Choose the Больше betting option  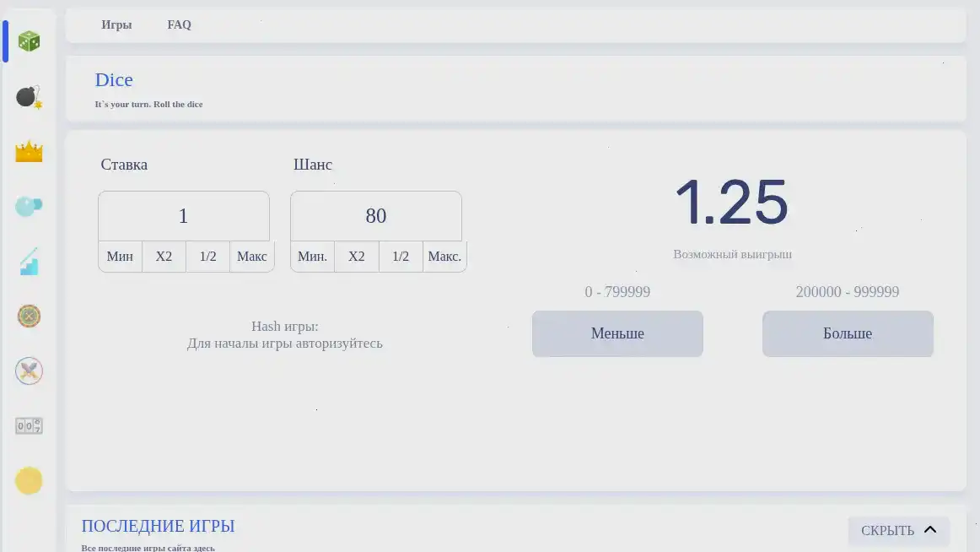847,333
